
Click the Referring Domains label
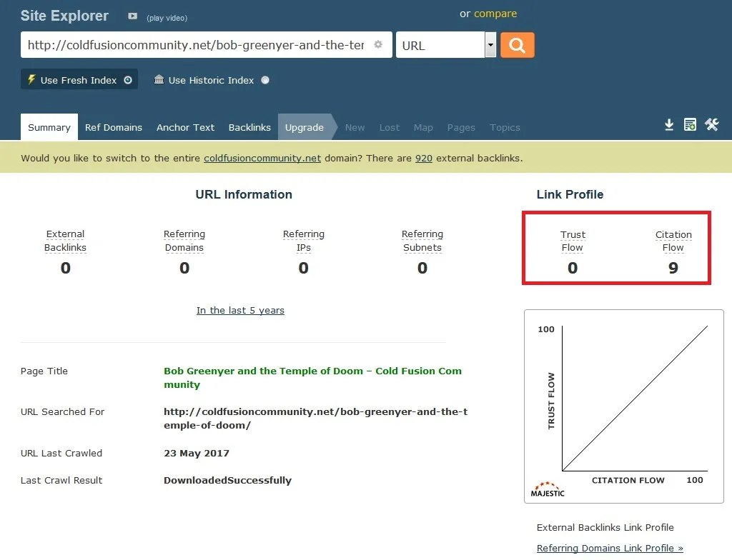tap(184, 241)
